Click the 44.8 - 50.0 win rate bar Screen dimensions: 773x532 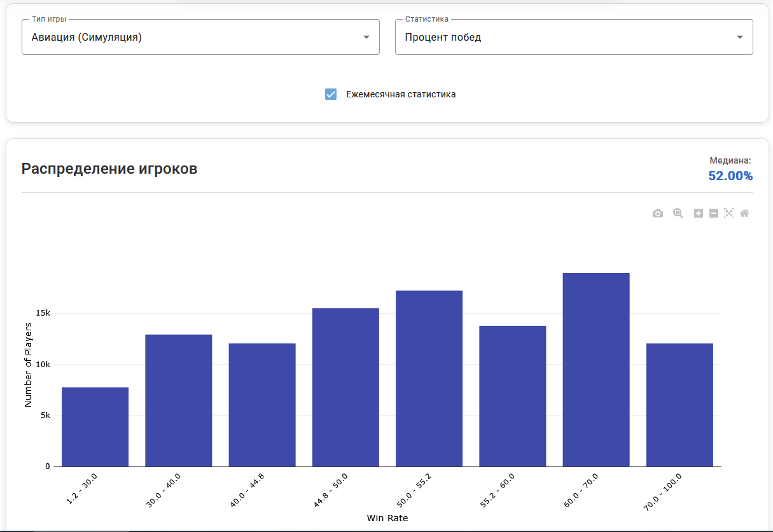(345, 387)
